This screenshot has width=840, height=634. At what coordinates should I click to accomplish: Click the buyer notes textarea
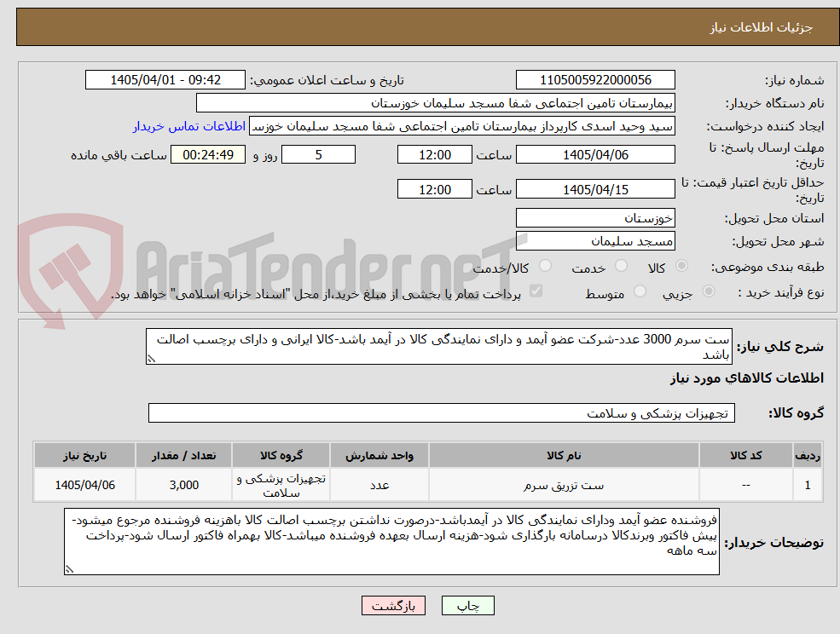391,541
